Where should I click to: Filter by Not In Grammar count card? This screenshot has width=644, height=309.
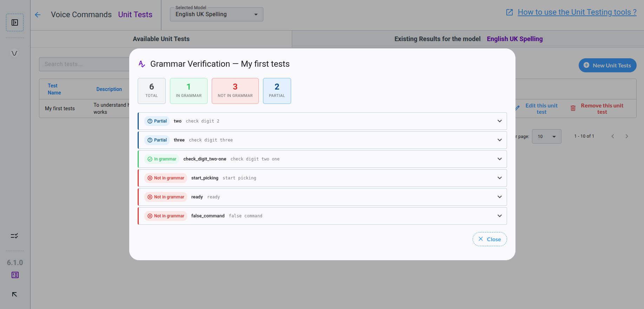click(235, 91)
